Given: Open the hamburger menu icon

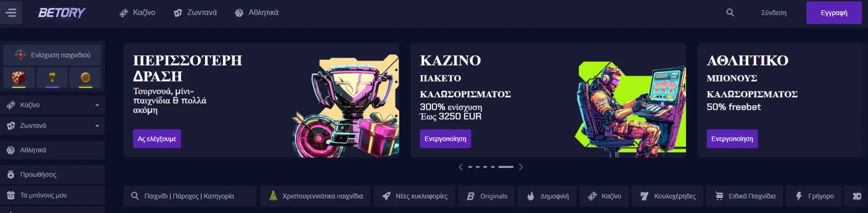Looking at the screenshot, I should point(10,13).
